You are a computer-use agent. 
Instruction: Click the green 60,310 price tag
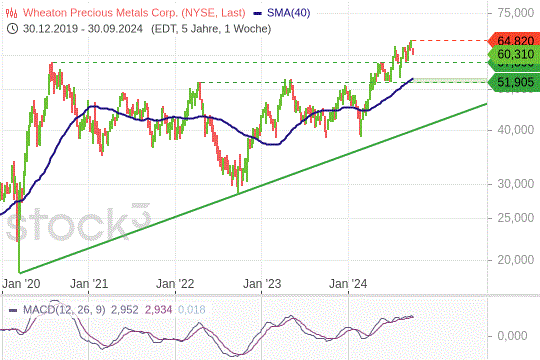(514, 54)
